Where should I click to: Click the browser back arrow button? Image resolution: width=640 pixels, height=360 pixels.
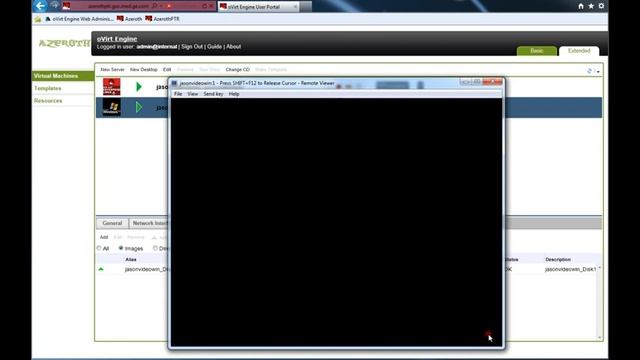[40, 6]
